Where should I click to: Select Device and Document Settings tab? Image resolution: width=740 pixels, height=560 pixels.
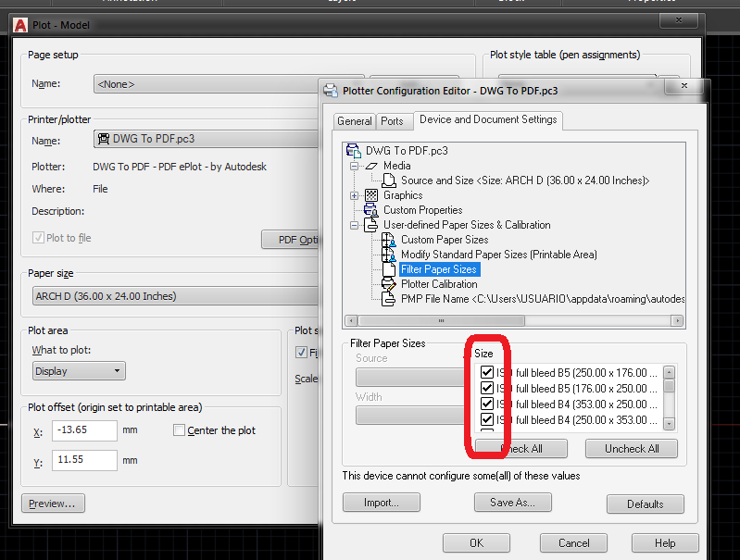pyautogui.click(x=488, y=119)
